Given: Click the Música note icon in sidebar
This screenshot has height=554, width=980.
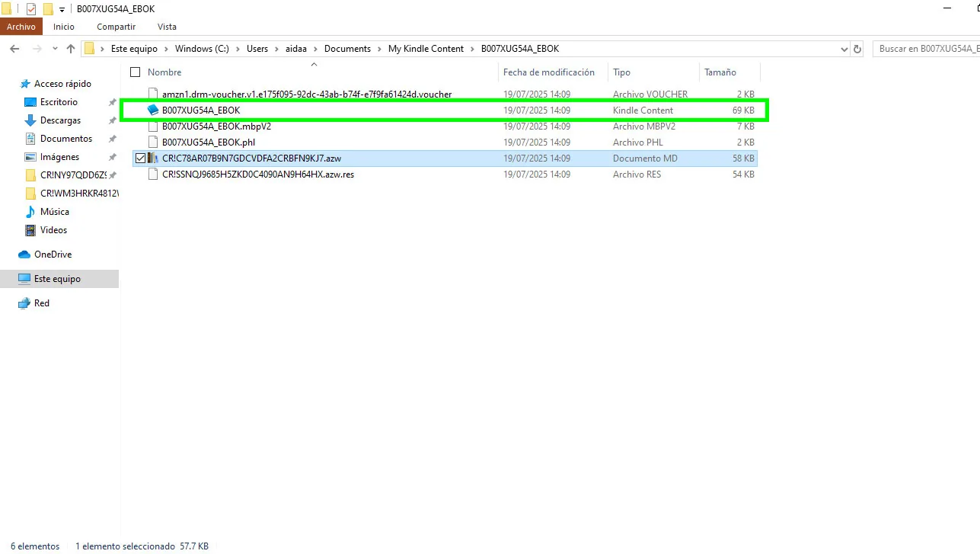Looking at the screenshot, I should [30, 212].
